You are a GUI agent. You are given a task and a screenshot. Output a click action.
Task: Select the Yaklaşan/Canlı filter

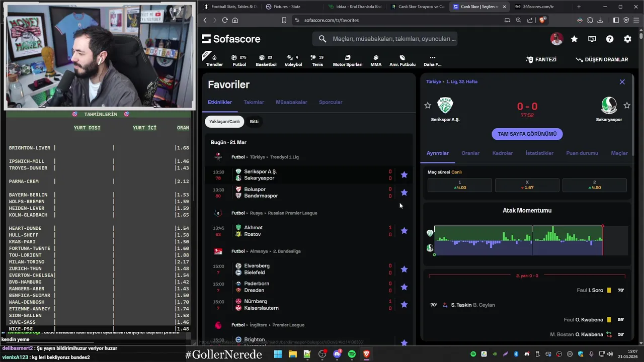pyautogui.click(x=224, y=121)
